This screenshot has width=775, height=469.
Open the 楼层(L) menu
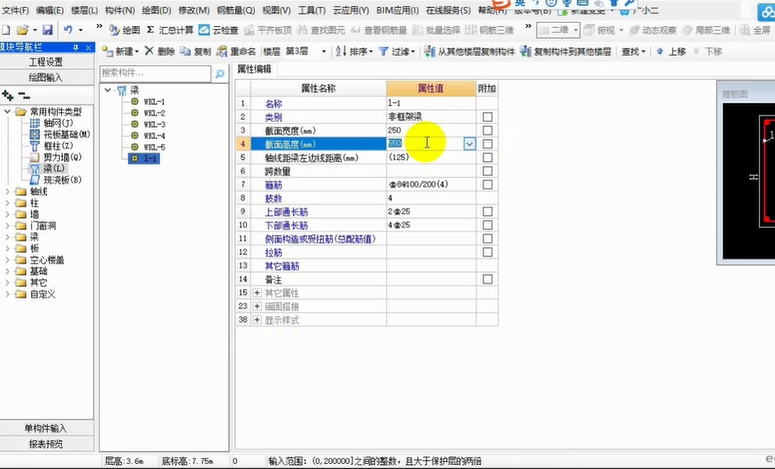click(x=85, y=10)
